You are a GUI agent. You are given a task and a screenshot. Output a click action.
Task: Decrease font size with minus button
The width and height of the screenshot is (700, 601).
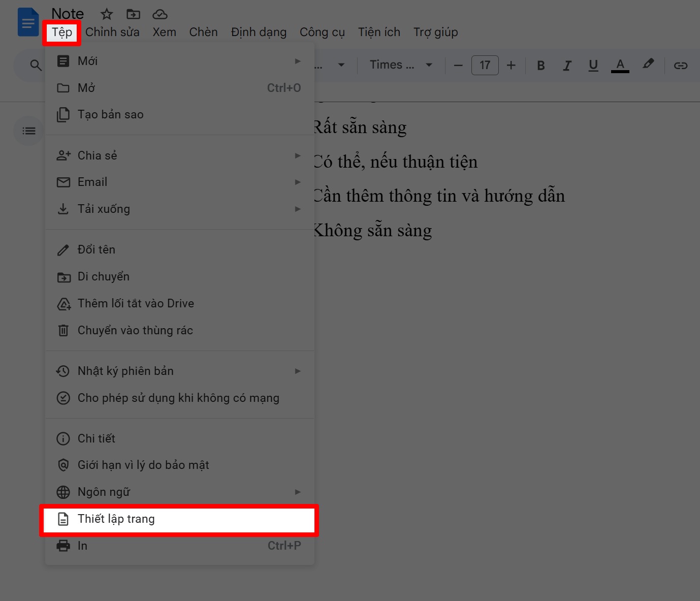tap(458, 65)
